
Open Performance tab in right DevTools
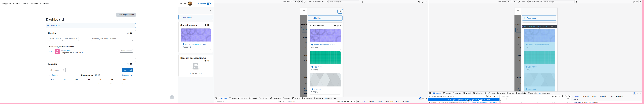click(x=490, y=94)
